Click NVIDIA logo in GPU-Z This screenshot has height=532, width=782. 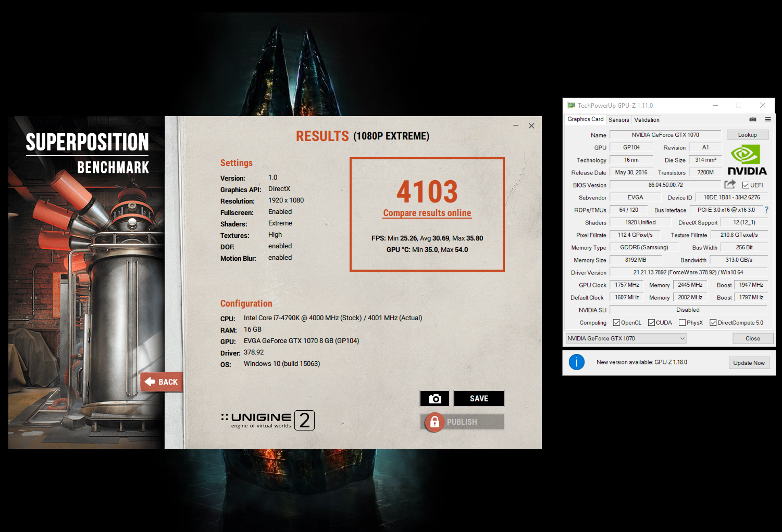tap(747, 160)
